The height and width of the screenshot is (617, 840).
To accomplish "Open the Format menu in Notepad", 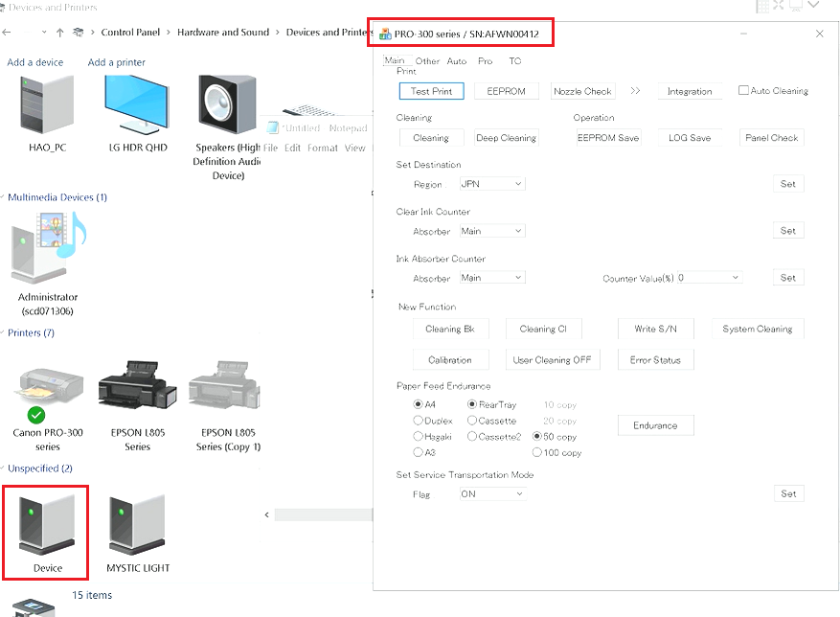I will pos(323,148).
